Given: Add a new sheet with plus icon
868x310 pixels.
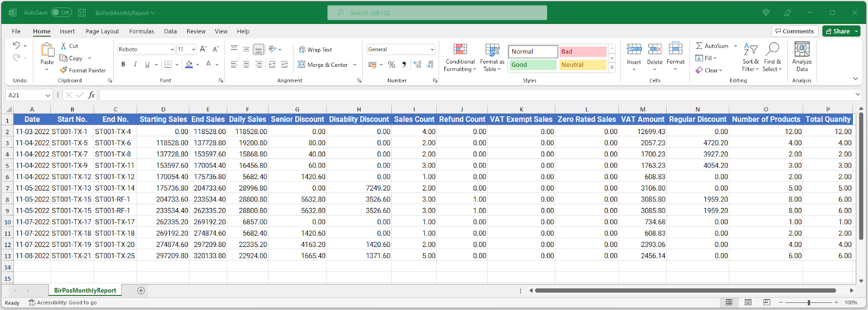Looking at the screenshot, I should [x=141, y=290].
